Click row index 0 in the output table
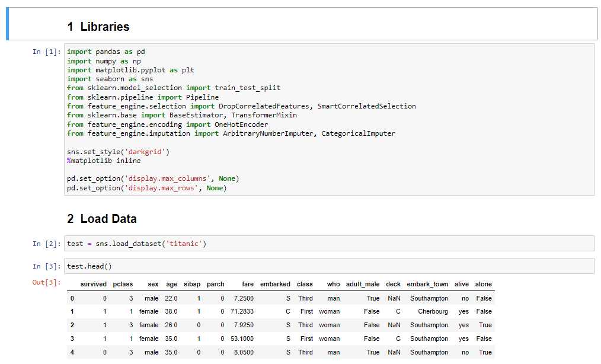Screen dimensions: 601x364 point(72,298)
